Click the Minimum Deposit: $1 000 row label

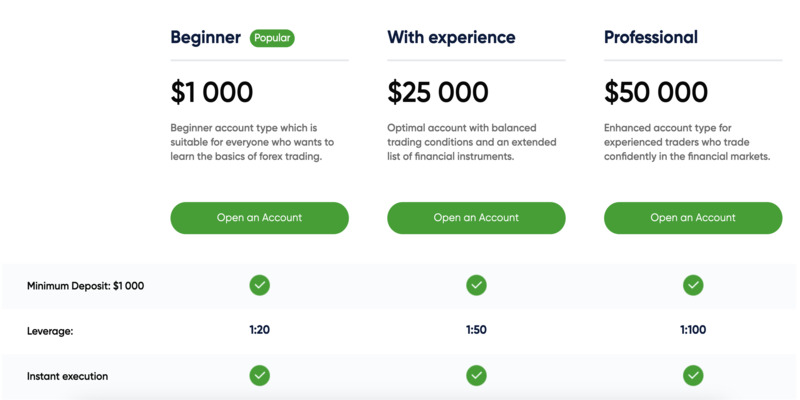pos(85,286)
